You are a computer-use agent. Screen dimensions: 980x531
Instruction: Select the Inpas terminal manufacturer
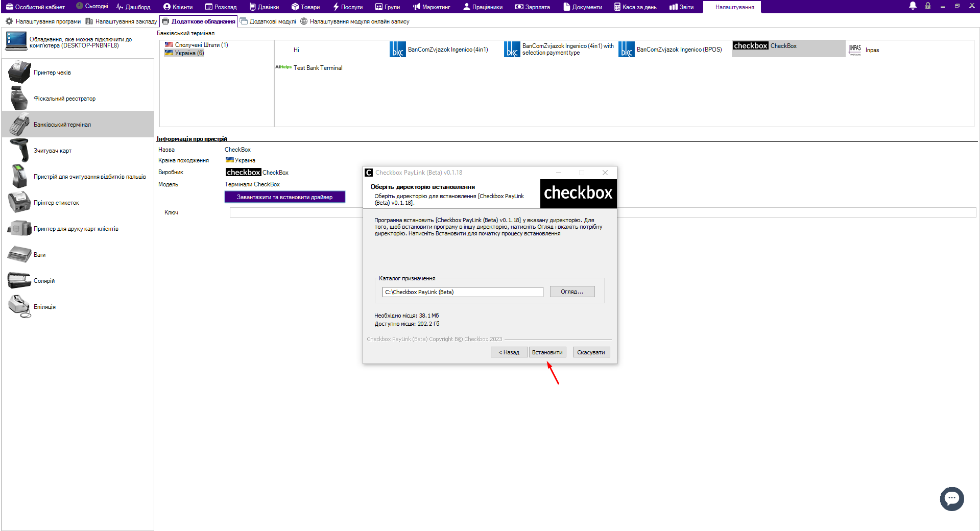[864, 50]
